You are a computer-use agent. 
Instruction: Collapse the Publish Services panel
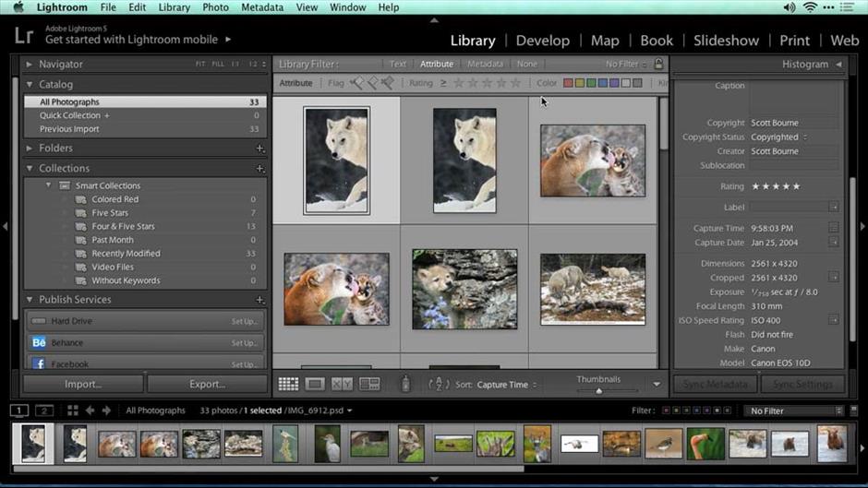[x=30, y=299]
